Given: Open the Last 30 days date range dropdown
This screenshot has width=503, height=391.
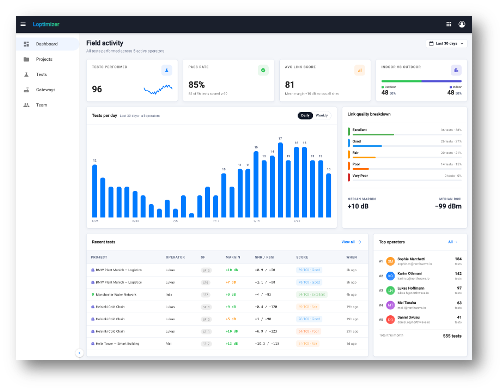Looking at the screenshot, I should pos(446,44).
